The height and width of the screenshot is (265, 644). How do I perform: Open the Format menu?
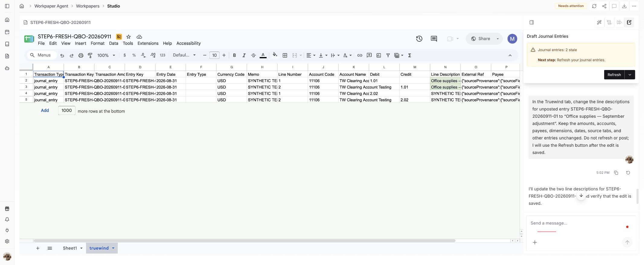coord(98,43)
